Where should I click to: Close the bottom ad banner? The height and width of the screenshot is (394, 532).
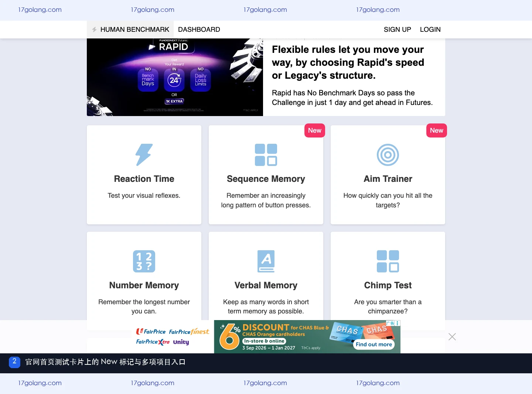[452, 337]
